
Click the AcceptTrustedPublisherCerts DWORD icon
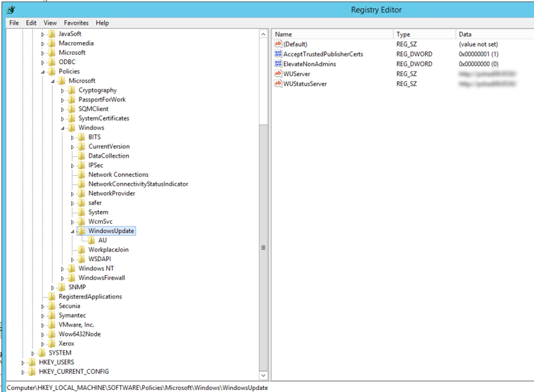point(278,53)
